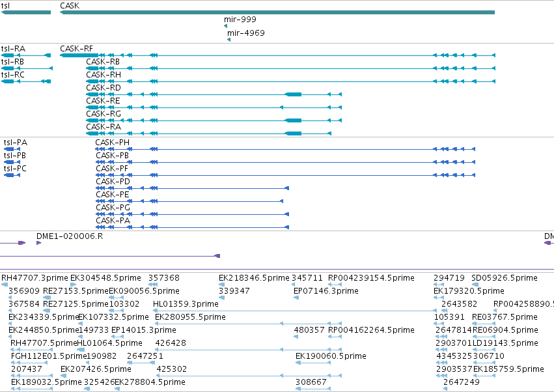Select the RE27153.5prime EST
The image size is (554, 392).
tap(47, 298)
